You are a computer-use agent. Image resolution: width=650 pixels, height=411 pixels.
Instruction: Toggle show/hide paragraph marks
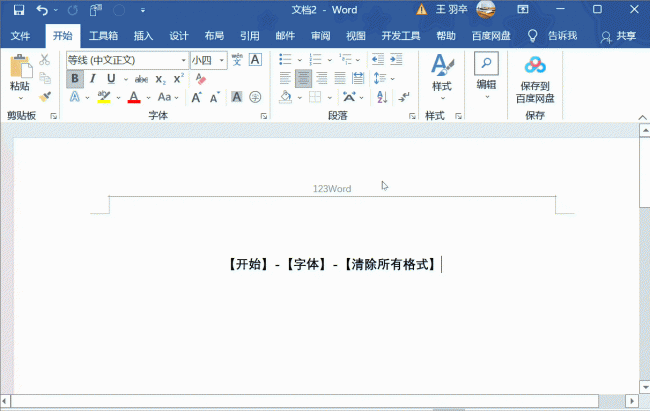(x=403, y=97)
